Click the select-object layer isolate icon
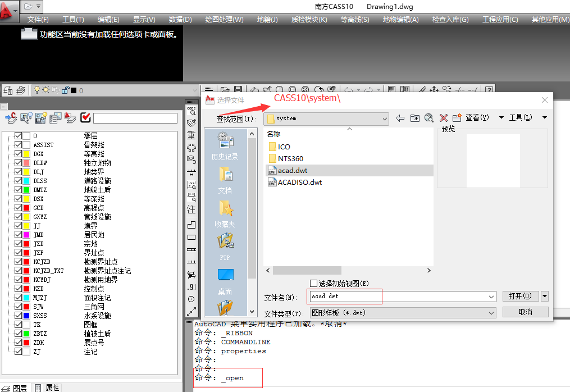The height and width of the screenshot is (392, 570). tap(26, 117)
